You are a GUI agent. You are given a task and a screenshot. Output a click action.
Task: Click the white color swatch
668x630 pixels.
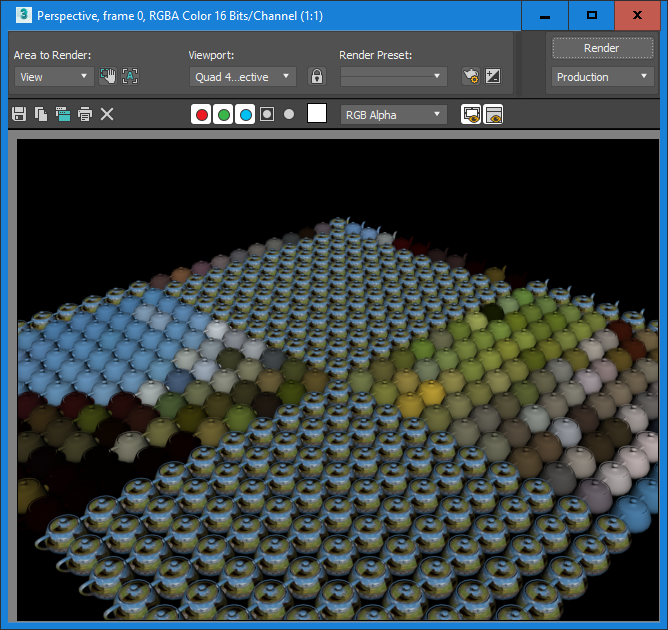pos(317,113)
